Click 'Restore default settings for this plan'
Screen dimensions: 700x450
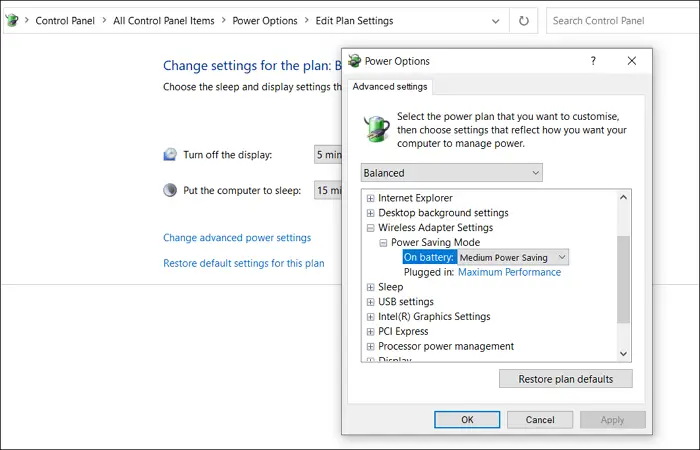(244, 263)
